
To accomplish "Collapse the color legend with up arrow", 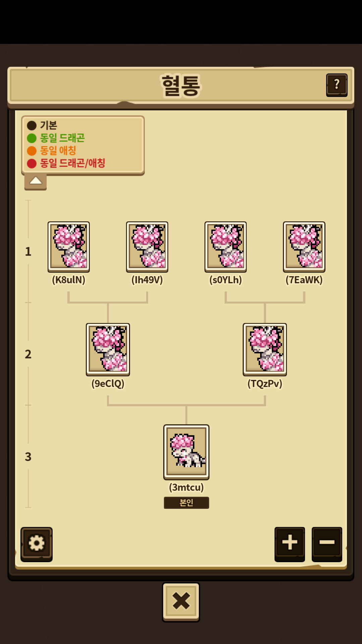I will 36,182.
